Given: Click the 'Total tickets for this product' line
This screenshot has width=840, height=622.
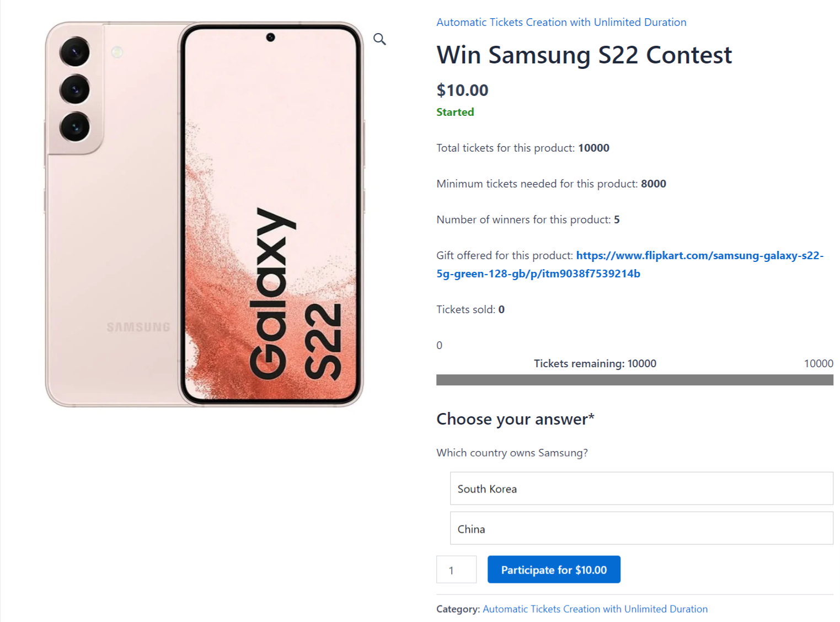Looking at the screenshot, I should coord(522,148).
